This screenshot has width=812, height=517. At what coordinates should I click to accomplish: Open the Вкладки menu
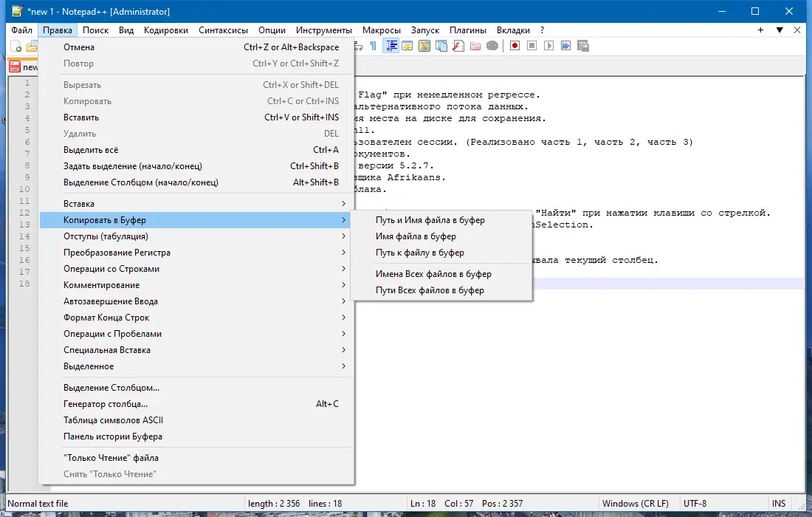tap(513, 30)
